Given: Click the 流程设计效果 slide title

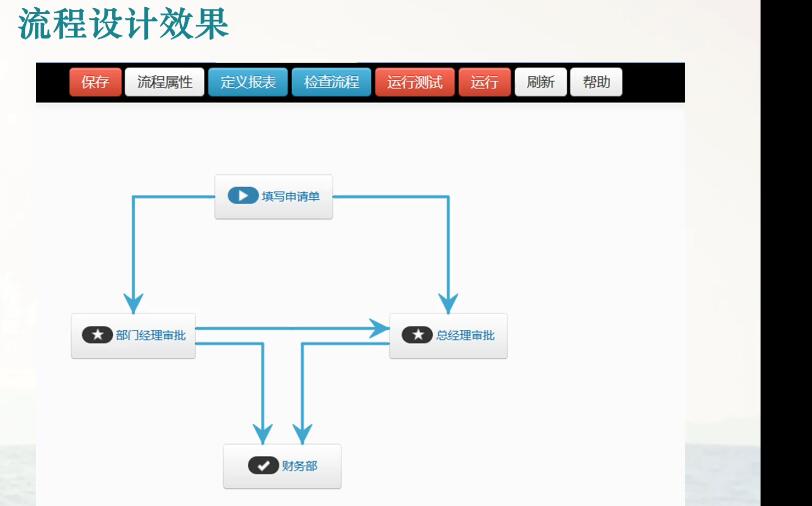Looking at the screenshot, I should tap(123, 24).
